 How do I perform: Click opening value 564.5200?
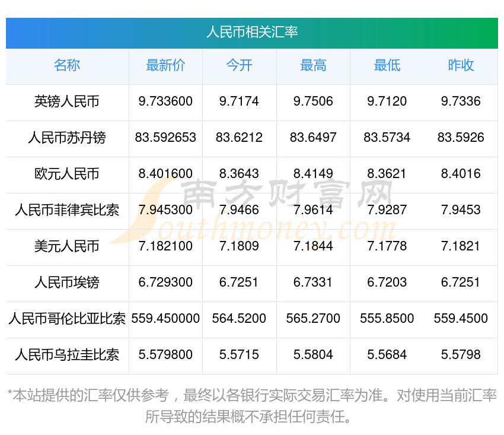click(x=239, y=319)
